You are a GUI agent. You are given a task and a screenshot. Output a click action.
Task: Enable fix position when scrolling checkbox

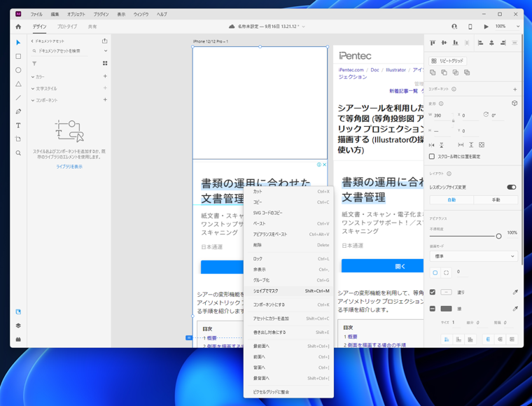coord(432,156)
